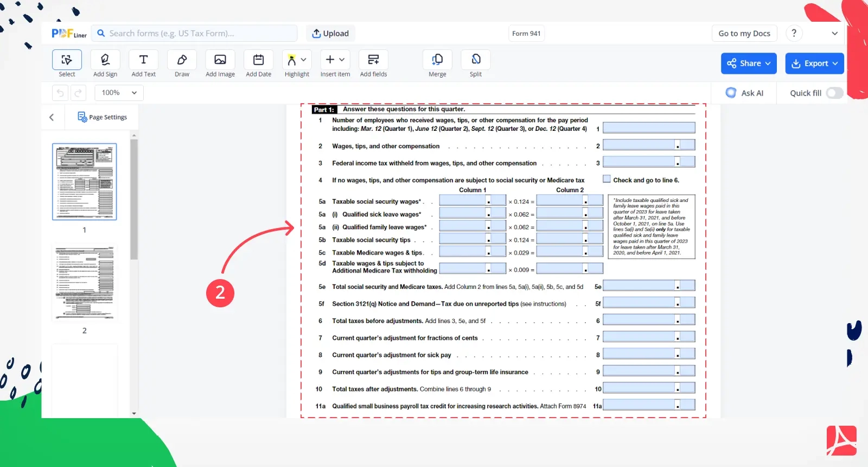Click the "Column 2" header text
The image size is (868, 467).
[570, 190]
